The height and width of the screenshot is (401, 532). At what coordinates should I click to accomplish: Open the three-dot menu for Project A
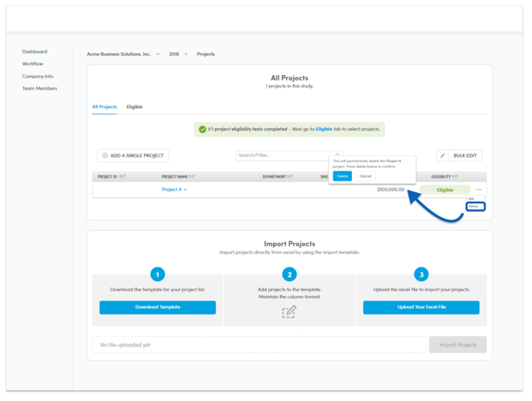coord(479,189)
